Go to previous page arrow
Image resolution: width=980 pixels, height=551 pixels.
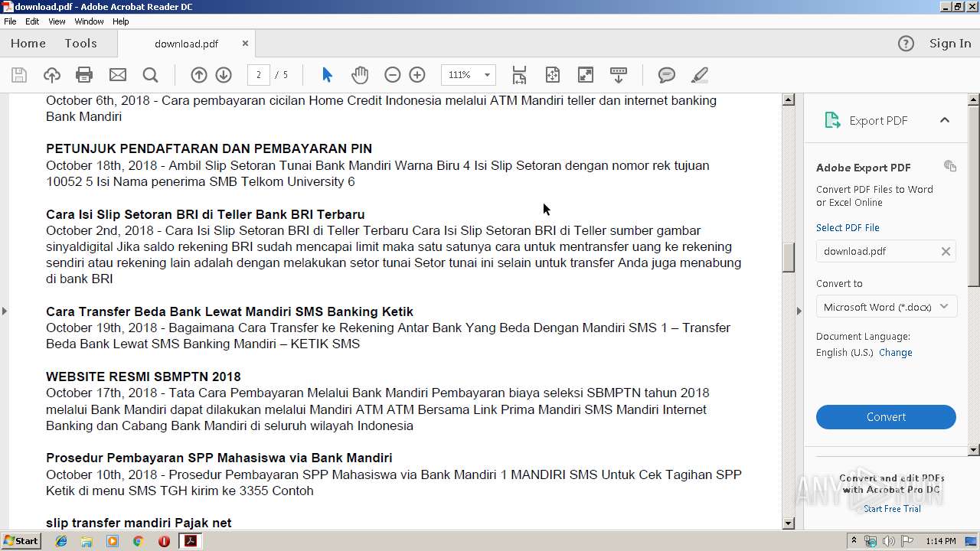coord(199,75)
